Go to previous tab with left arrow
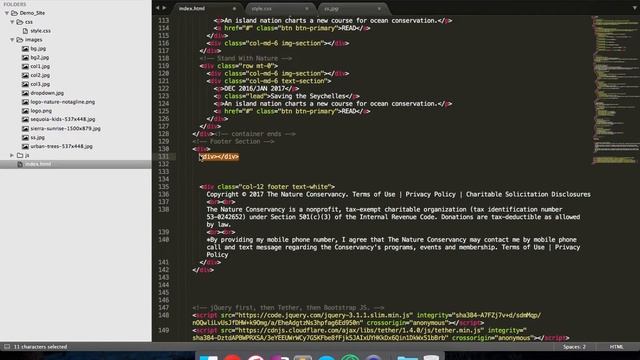 (x=158, y=8)
